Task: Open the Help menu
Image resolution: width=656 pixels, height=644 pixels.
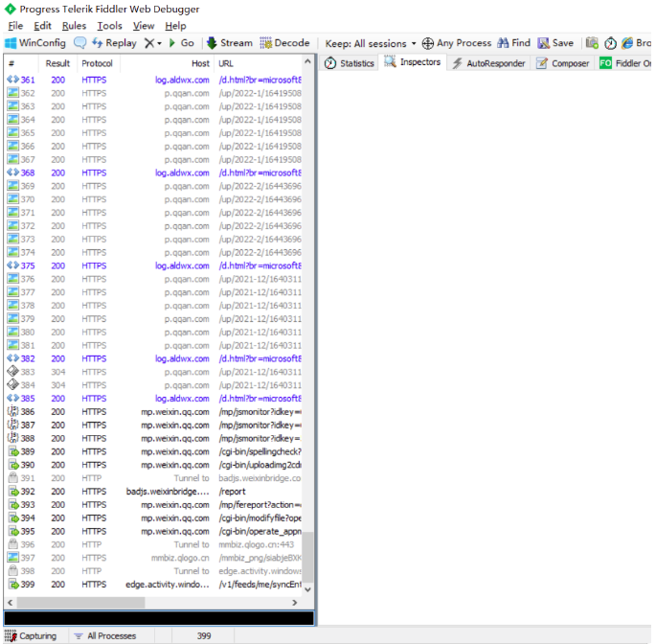Action: point(175,26)
